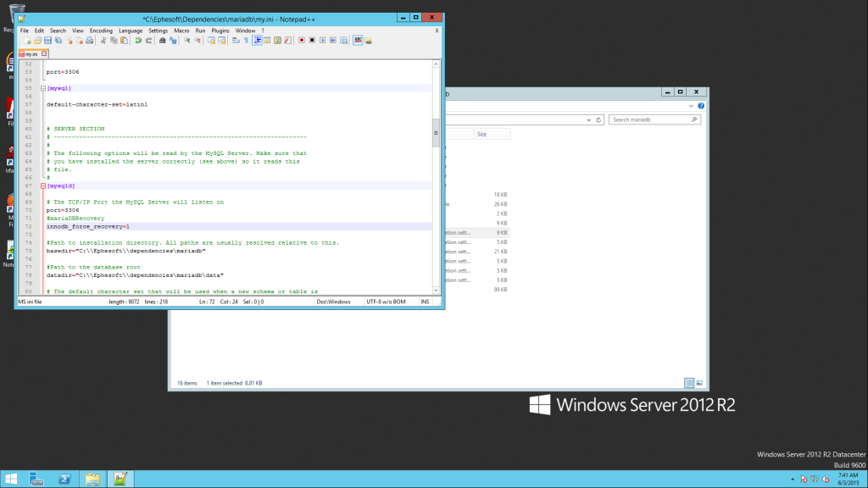
Task: Click the Open file toolbar icon
Action: pos(37,41)
